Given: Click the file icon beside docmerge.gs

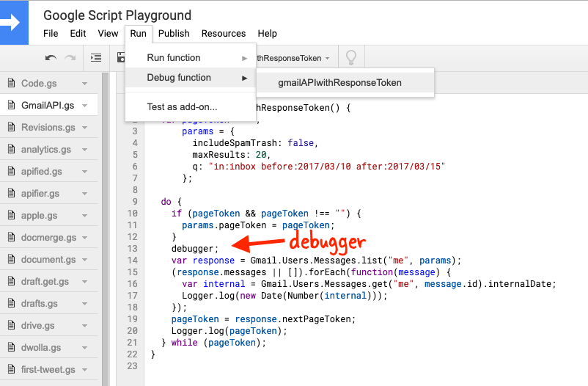Looking at the screenshot, I should point(11,237).
